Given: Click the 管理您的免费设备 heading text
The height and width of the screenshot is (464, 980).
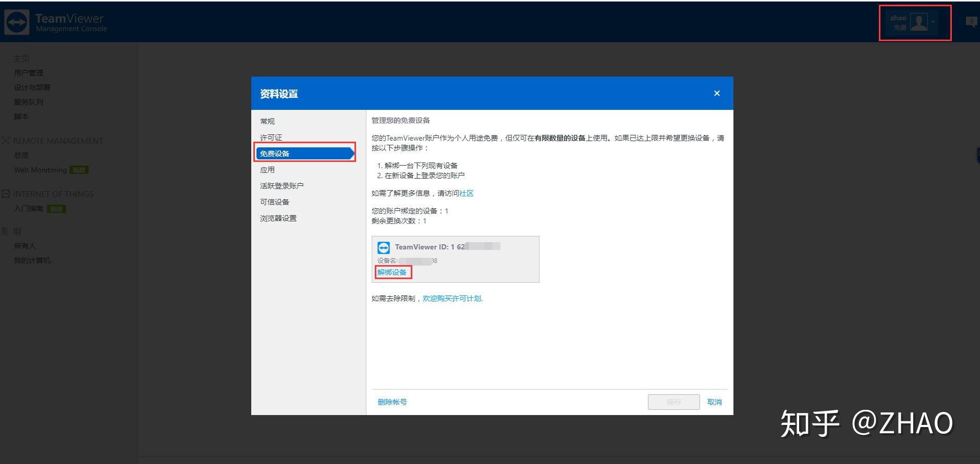Looking at the screenshot, I should tap(400, 120).
